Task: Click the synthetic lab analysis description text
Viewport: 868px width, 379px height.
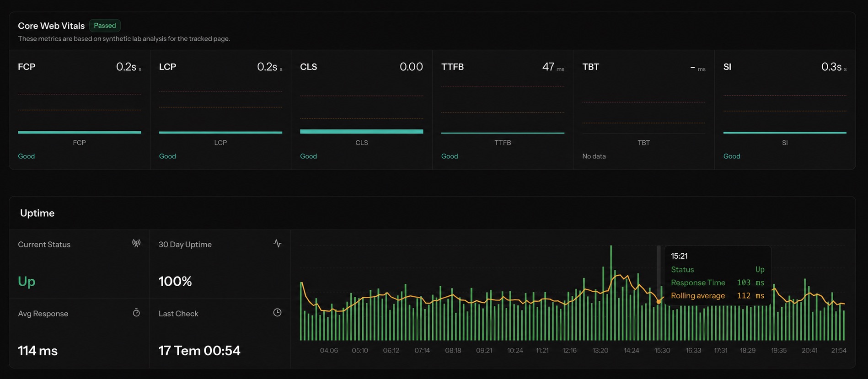Action: (x=124, y=39)
